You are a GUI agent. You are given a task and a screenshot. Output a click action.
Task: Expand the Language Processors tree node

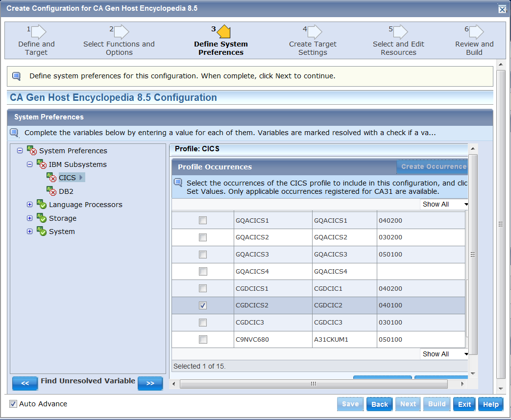click(30, 205)
